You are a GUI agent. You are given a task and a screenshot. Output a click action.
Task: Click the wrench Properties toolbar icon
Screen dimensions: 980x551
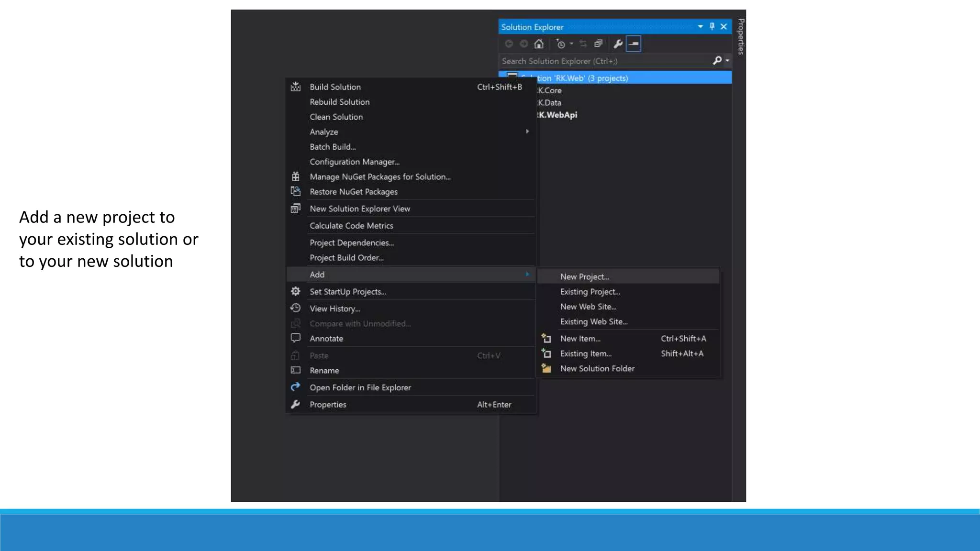coord(618,44)
